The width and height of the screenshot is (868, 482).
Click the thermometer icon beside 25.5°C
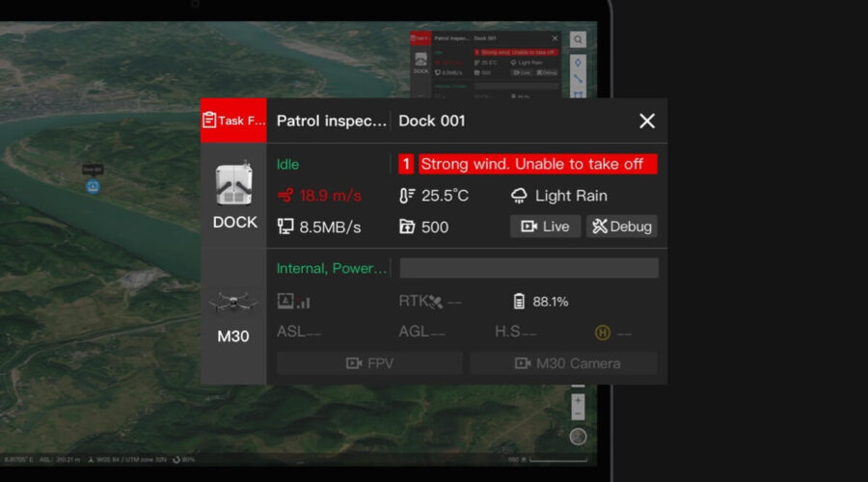406,196
